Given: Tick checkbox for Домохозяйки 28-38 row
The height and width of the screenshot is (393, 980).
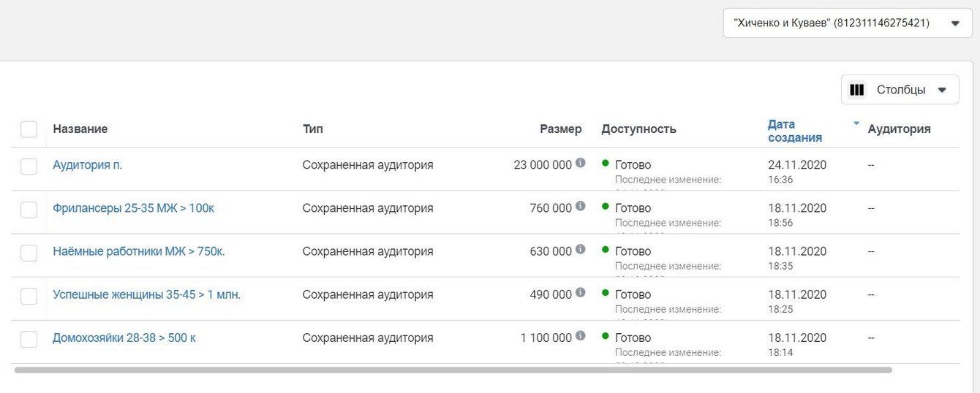Looking at the screenshot, I should [x=29, y=339].
